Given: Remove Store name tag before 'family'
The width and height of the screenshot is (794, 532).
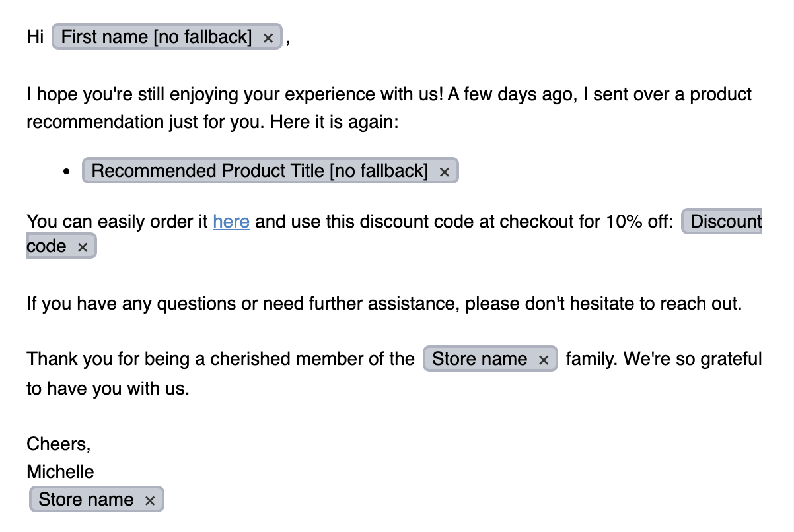Looking at the screenshot, I should tap(543, 360).
